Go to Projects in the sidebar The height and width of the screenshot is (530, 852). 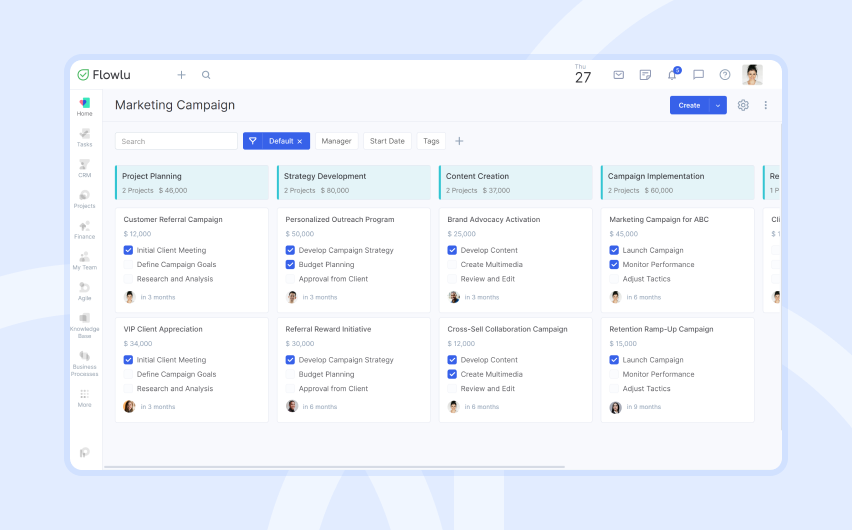pyautogui.click(x=84, y=199)
